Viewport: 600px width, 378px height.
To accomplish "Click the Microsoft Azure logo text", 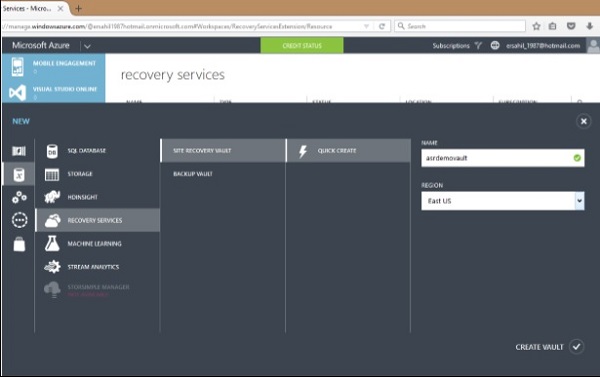I will pos(41,46).
